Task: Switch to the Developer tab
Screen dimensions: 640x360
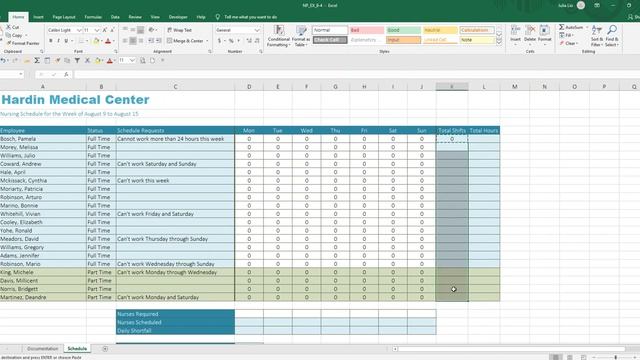Action: [x=178, y=17]
